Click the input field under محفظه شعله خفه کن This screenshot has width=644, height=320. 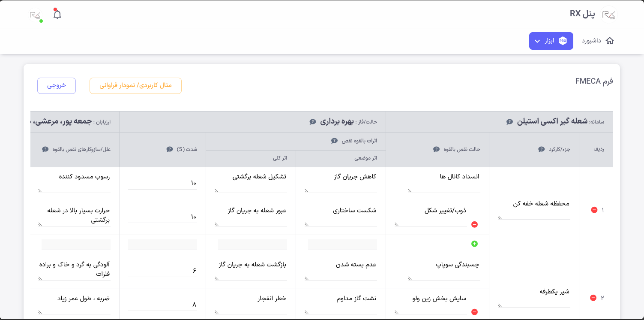533,217
